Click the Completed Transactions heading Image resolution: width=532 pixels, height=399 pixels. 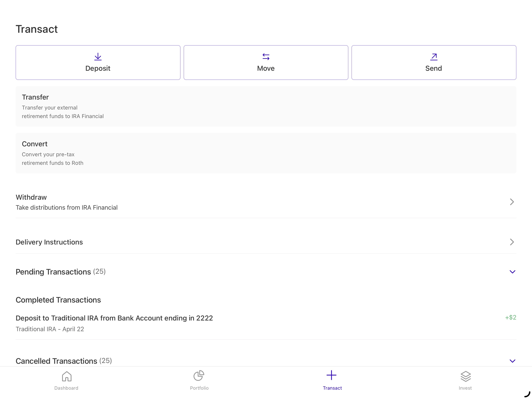(x=58, y=300)
